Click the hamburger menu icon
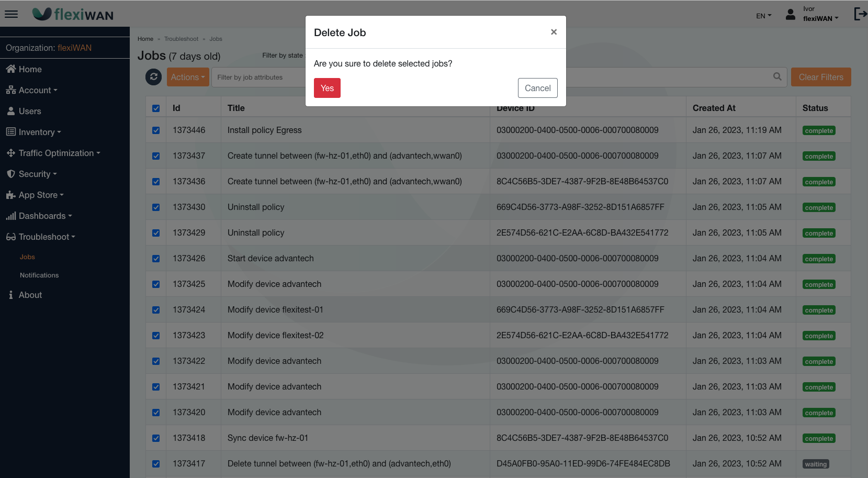The width and height of the screenshot is (868, 478). [11, 14]
